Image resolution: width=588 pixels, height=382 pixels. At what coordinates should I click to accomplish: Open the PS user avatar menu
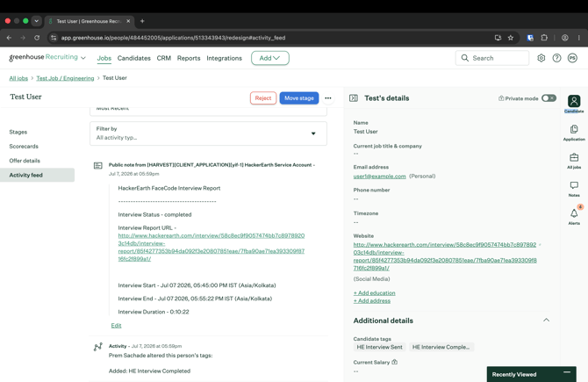pyautogui.click(x=572, y=58)
